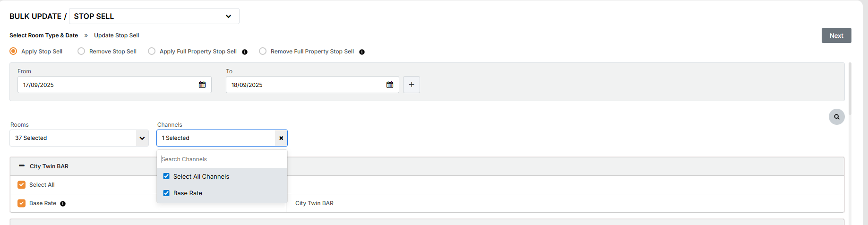Go to Select Room Type & Date step

[x=43, y=35]
